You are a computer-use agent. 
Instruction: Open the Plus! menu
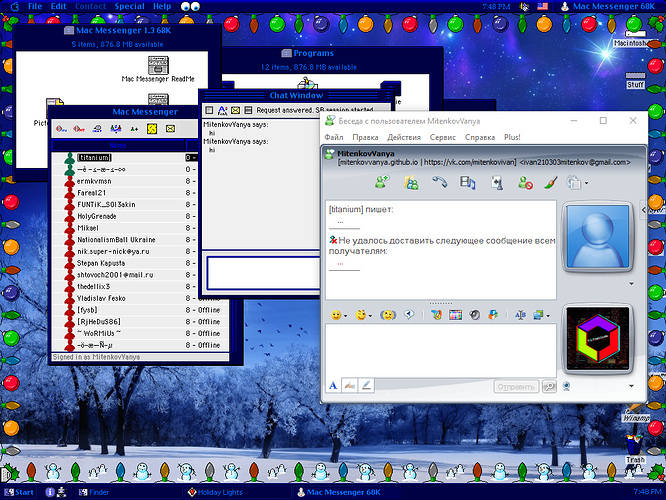coord(512,137)
